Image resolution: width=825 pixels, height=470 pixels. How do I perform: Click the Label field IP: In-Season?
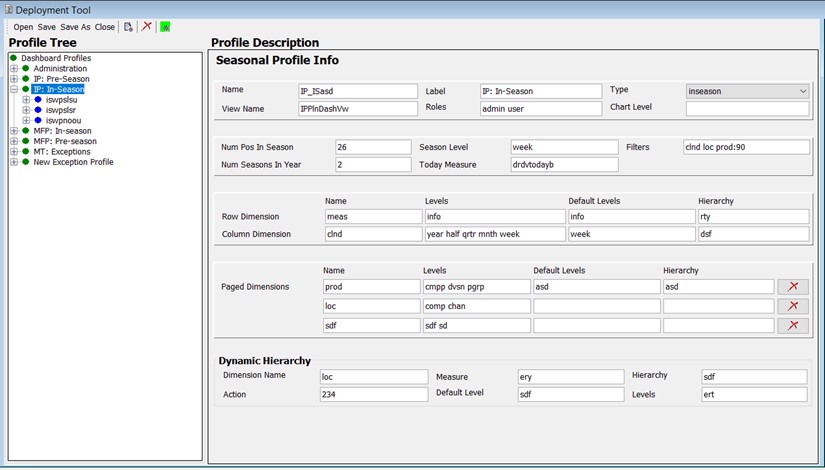pyautogui.click(x=541, y=91)
